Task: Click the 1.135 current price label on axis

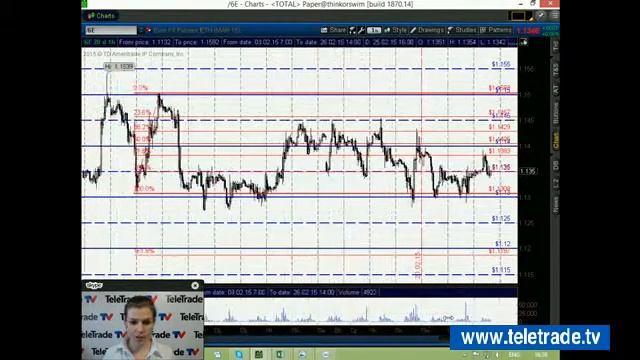Action: pyautogui.click(x=528, y=171)
